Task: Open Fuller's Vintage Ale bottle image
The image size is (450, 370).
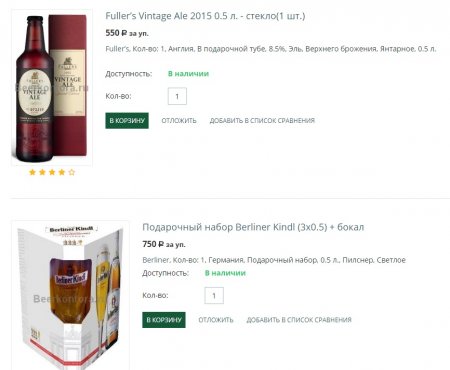Action: point(52,88)
